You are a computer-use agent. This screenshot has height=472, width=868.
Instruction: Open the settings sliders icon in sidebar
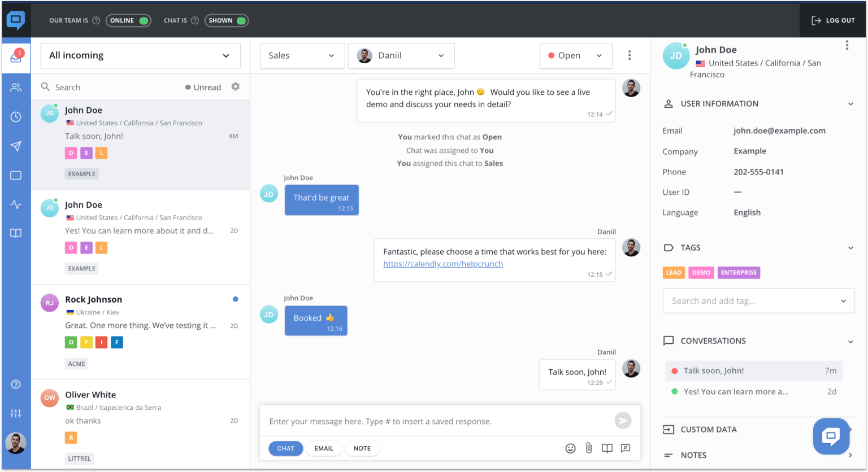[16, 413]
